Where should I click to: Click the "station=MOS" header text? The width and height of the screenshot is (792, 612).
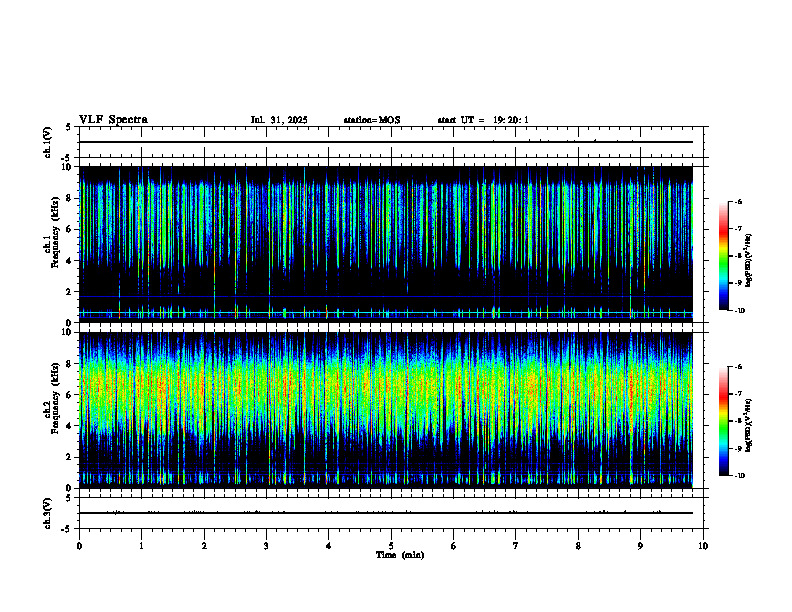(372, 120)
